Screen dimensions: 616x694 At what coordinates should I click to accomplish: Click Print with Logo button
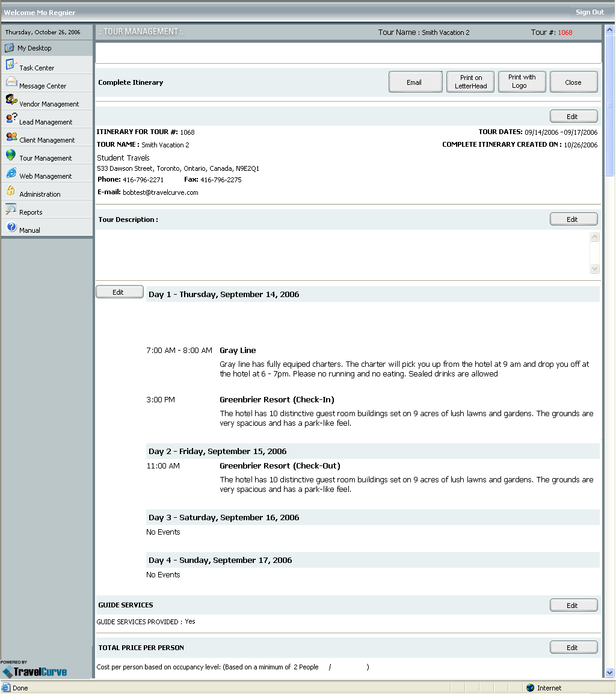click(522, 82)
